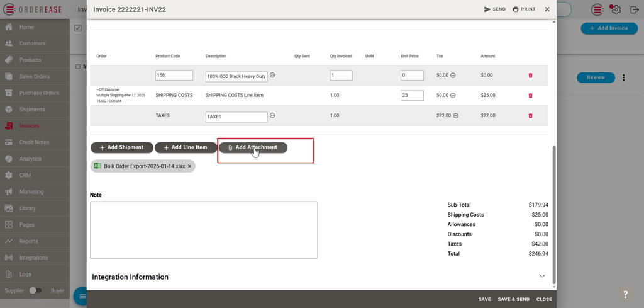
Task: Toggle the Supplier/Buyer switch
Action: 35,290
